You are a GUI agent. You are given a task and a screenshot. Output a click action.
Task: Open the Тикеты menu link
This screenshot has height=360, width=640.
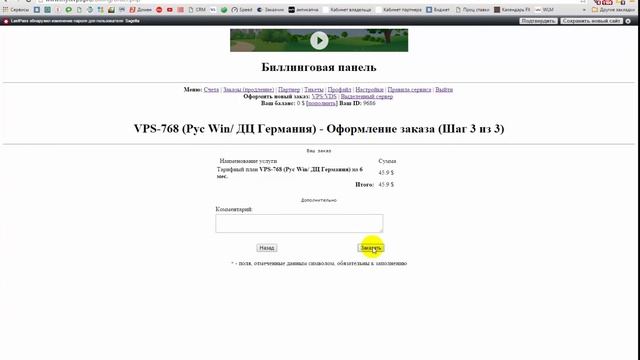point(314,89)
